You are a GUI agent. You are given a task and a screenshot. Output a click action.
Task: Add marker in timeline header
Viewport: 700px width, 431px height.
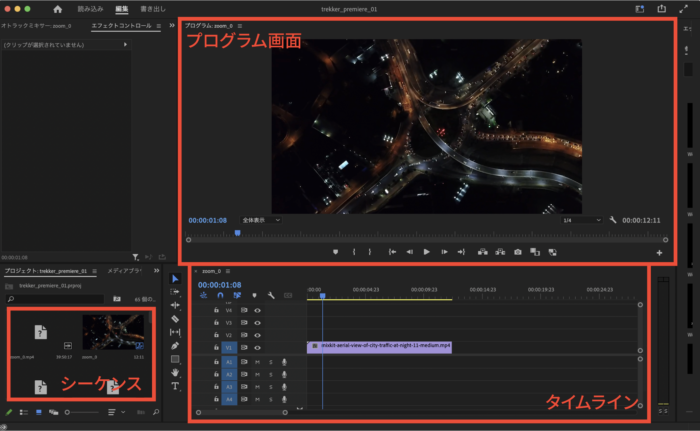[x=254, y=295]
